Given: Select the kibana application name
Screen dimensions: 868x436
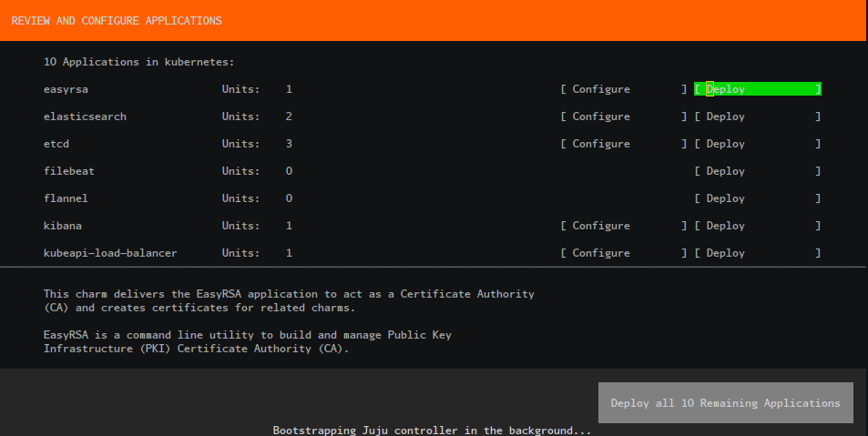Looking at the screenshot, I should pos(63,226).
